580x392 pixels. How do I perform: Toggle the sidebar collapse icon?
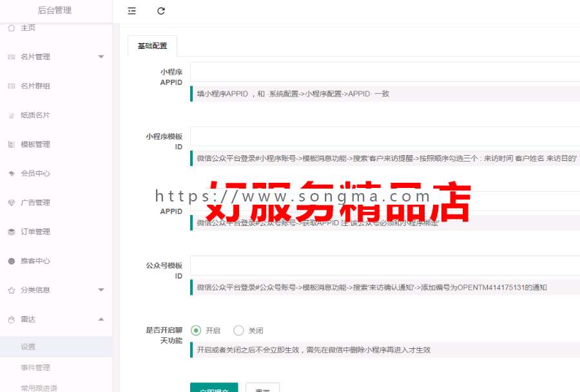(x=131, y=11)
